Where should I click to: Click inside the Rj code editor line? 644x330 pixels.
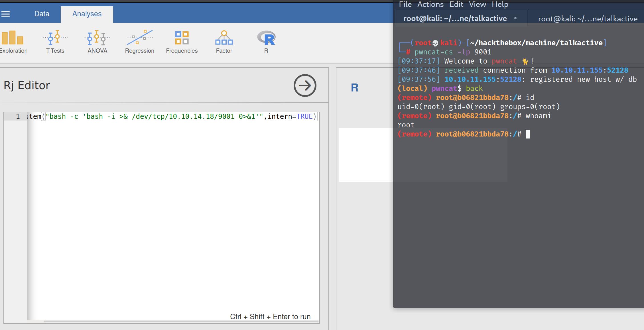tap(171, 117)
